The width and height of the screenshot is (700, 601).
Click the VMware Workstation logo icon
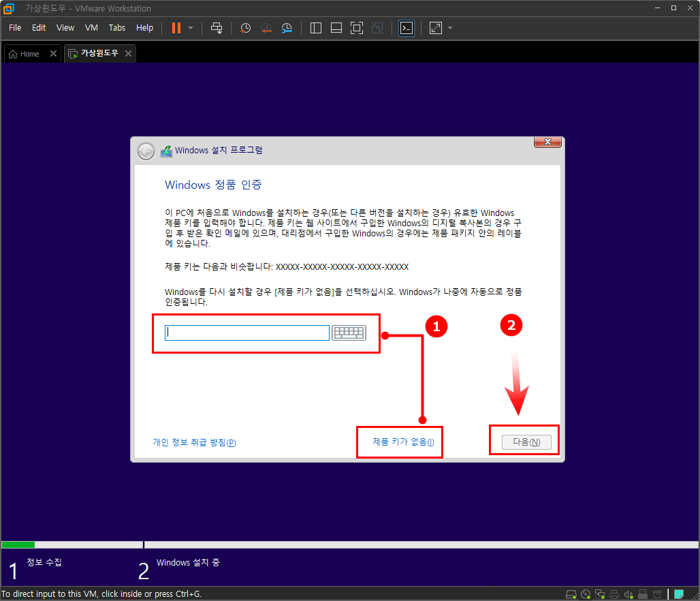(8, 8)
